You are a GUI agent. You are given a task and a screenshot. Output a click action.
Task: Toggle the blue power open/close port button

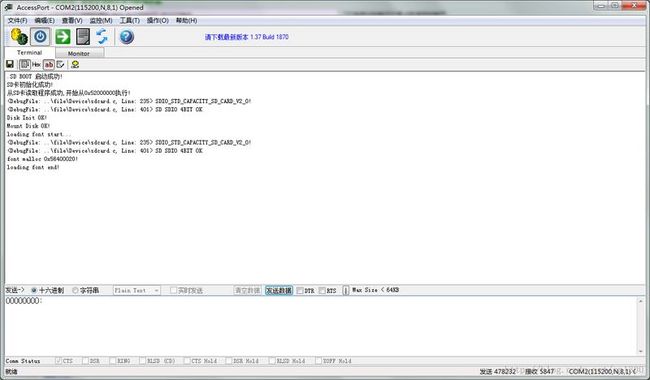[x=40, y=37]
